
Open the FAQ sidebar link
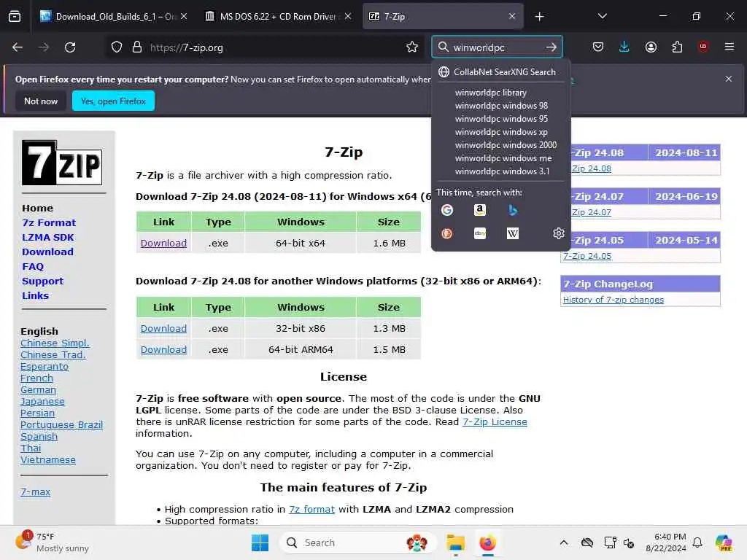pos(33,266)
